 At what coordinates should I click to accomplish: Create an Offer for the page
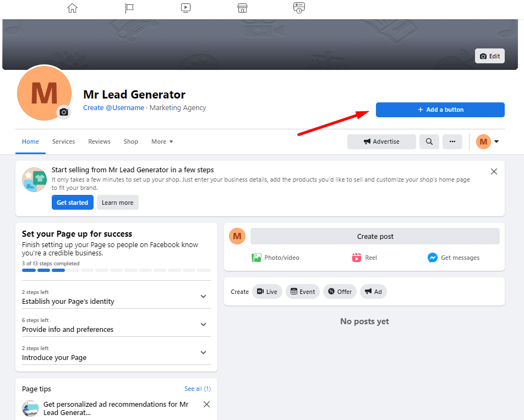tap(340, 291)
